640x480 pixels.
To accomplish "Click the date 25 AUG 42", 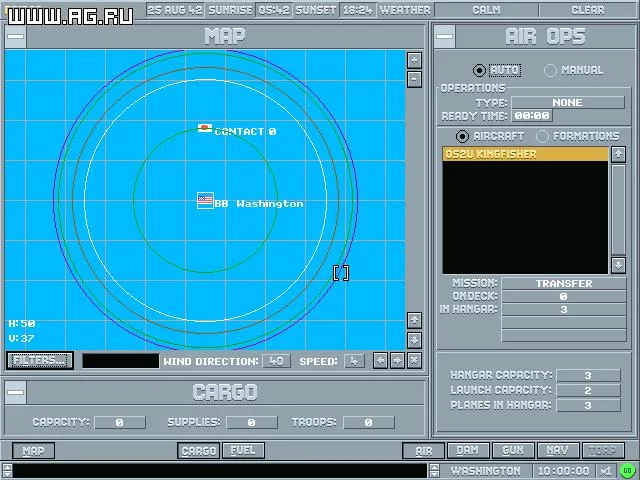I will (x=175, y=10).
